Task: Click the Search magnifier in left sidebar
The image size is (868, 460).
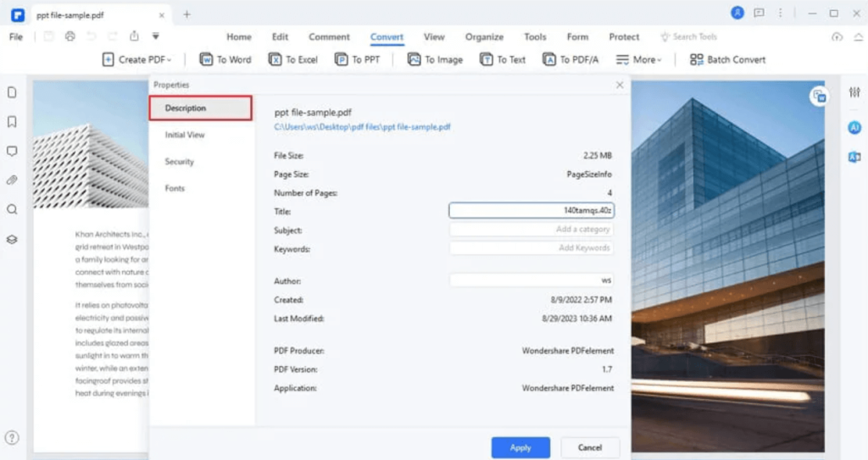Action: tap(12, 209)
